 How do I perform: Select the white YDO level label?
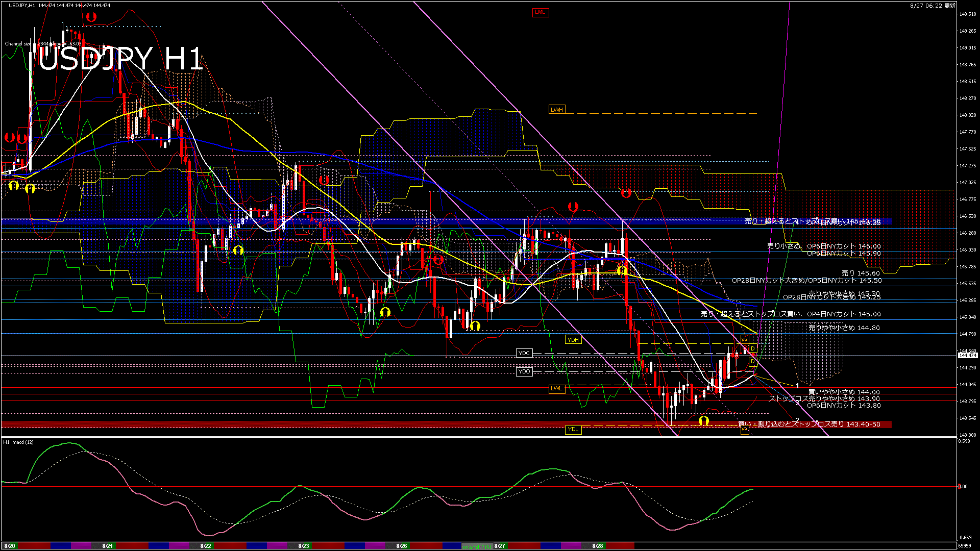pyautogui.click(x=524, y=371)
